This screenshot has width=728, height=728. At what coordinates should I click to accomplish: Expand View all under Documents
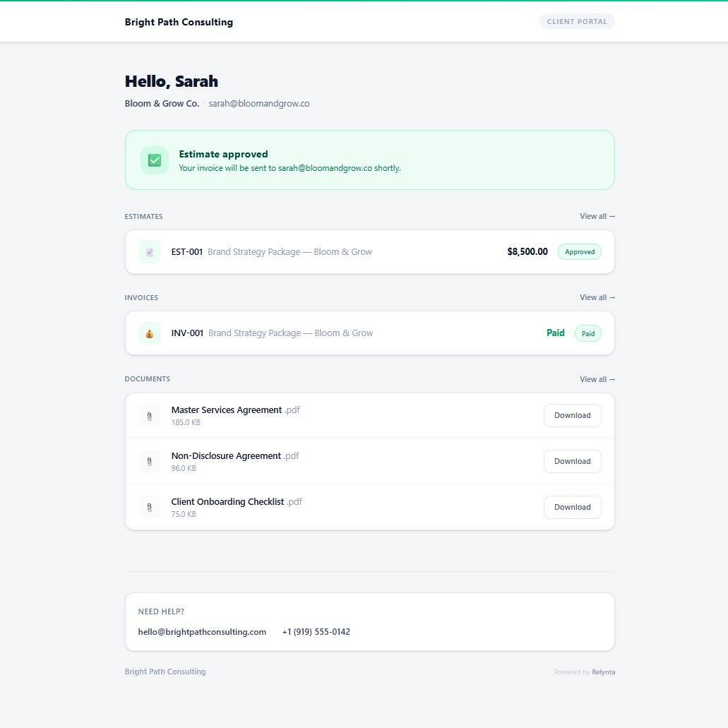click(597, 378)
